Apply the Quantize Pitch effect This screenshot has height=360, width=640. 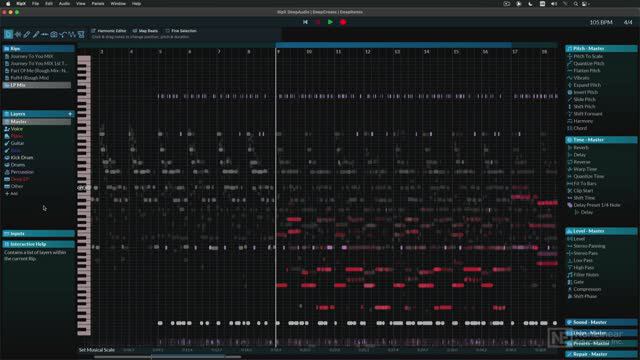[589, 64]
